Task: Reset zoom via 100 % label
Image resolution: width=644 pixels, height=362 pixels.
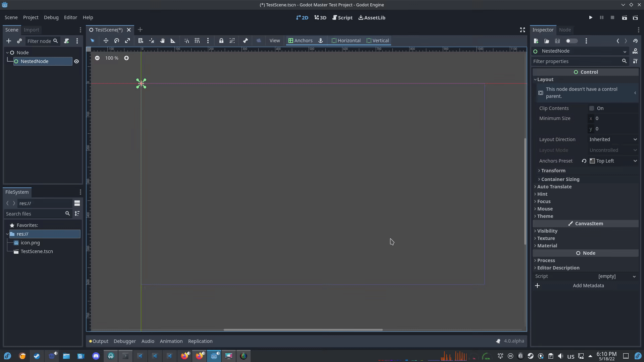Action: [x=112, y=58]
